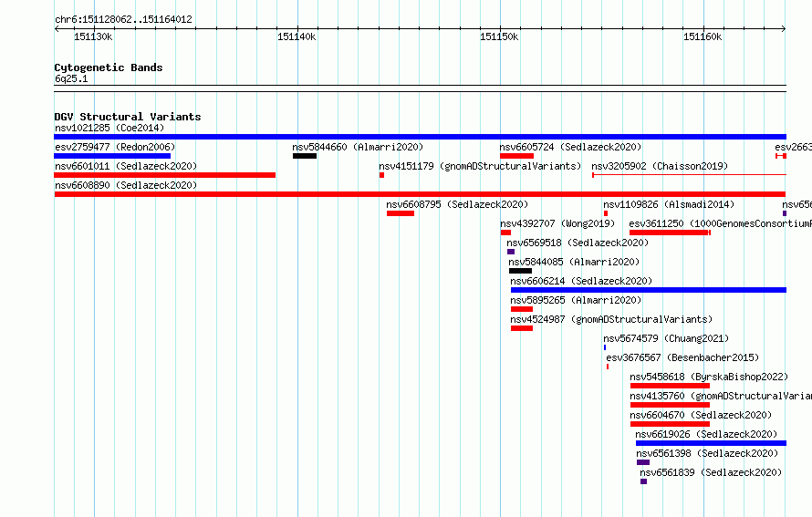Click the 151160k ruler tick label
This screenshot has height=517, width=812.
703,36
